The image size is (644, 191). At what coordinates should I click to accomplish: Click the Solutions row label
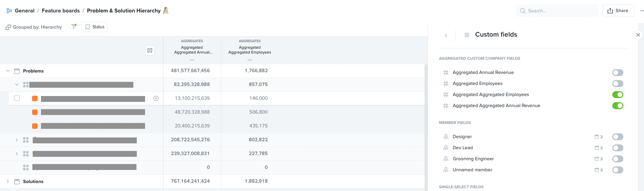click(33, 181)
